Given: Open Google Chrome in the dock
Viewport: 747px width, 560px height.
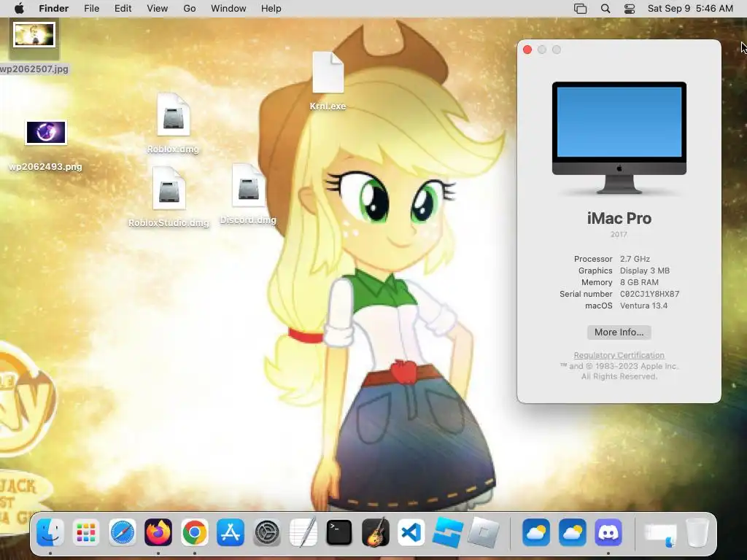Looking at the screenshot, I should click(x=194, y=532).
